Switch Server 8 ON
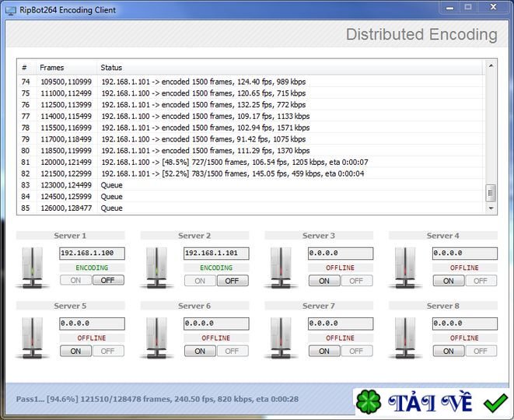 click(x=449, y=351)
